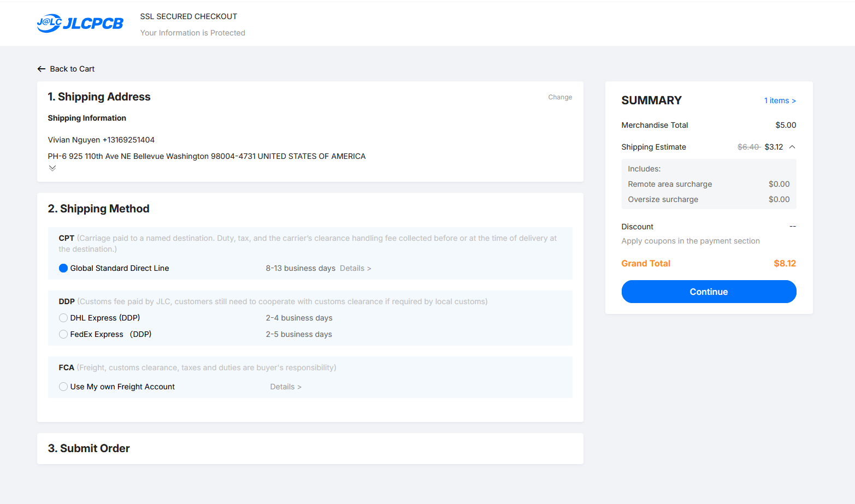Click the JLCPCB logo
Viewport: 855px width, 504px height.
tap(80, 23)
